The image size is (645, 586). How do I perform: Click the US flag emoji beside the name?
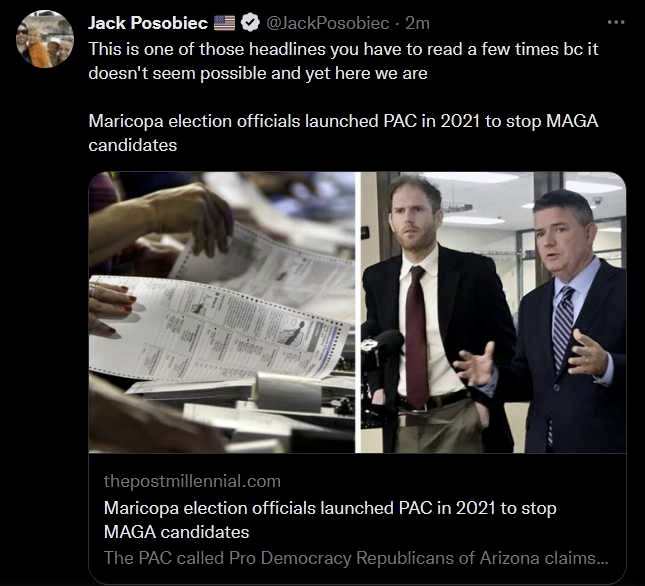tap(224, 23)
